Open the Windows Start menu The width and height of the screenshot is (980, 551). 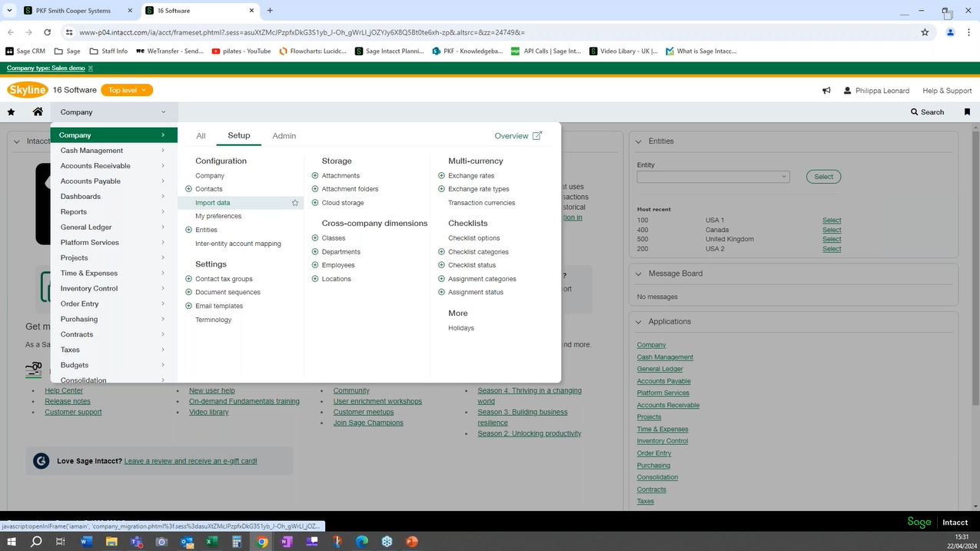11,542
